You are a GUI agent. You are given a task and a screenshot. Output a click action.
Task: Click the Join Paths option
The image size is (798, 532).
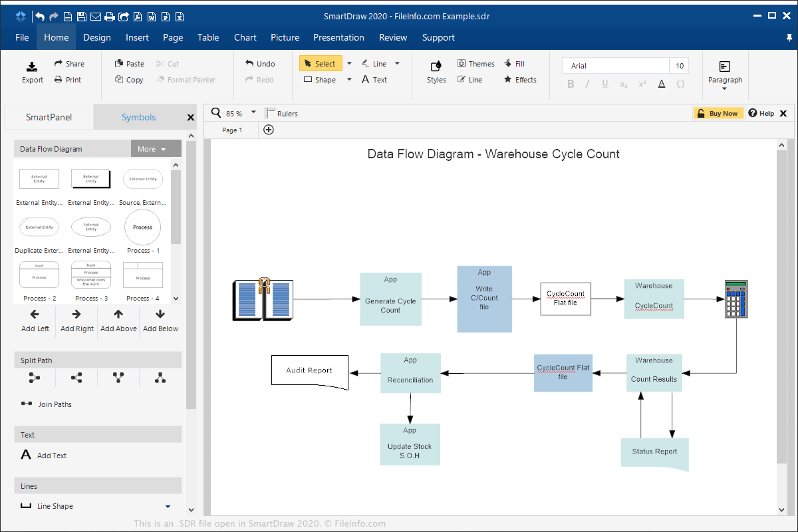[46, 404]
